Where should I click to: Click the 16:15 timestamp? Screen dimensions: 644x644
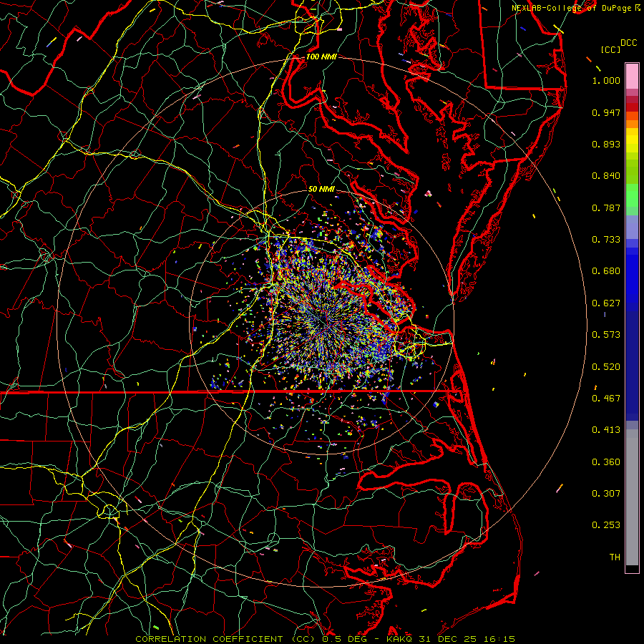(498, 639)
